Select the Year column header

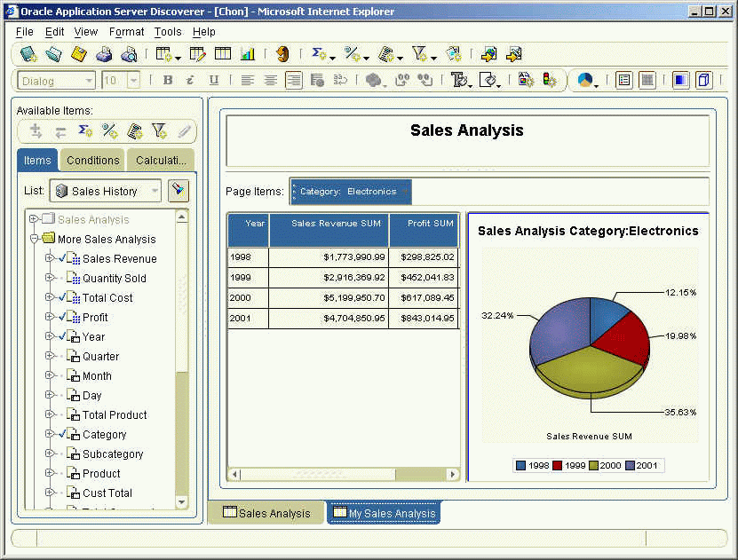(249, 230)
